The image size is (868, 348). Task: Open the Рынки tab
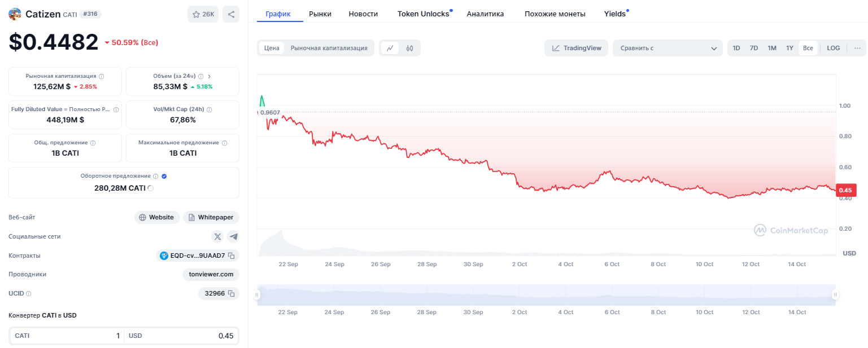click(x=320, y=14)
